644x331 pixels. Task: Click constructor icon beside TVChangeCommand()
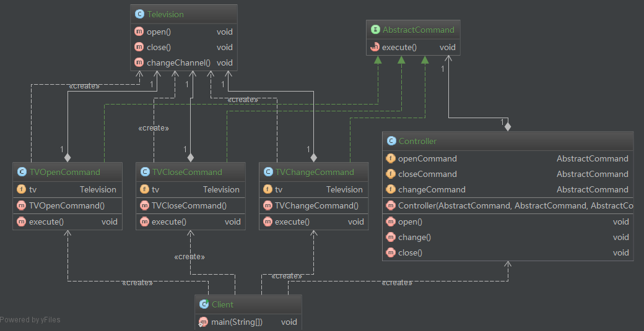(x=268, y=205)
